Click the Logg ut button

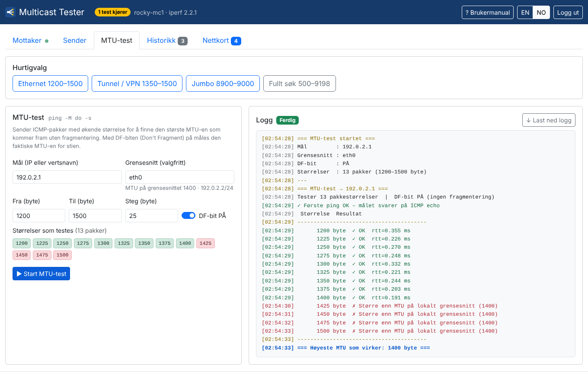tap(568, 13)
